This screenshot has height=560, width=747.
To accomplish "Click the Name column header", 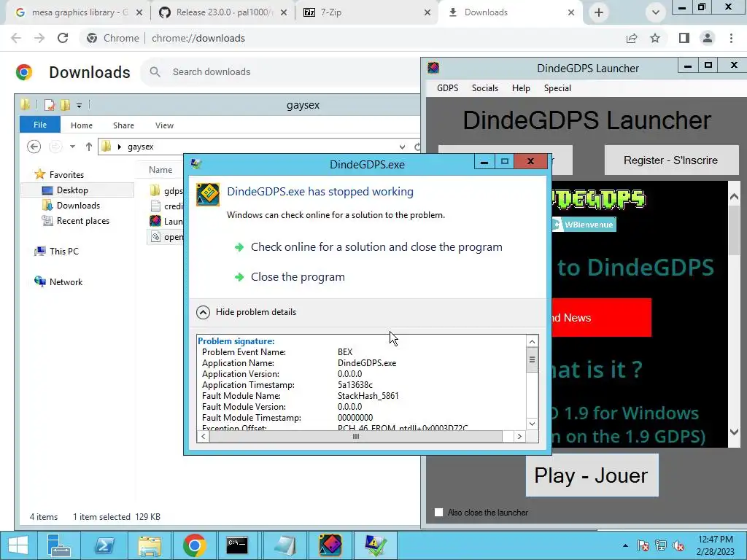I will coord(160,169).
